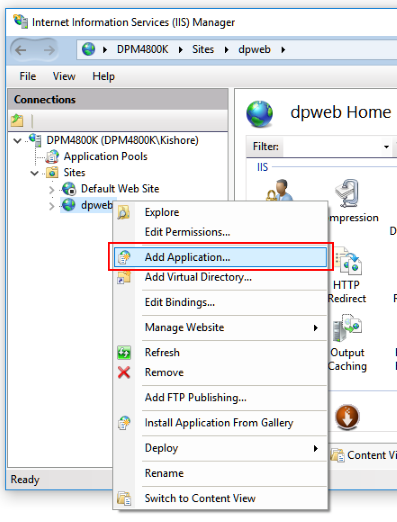397x522 pixels.
Task: Click the globe icon in address bar
Action: (x=88, y=49)
